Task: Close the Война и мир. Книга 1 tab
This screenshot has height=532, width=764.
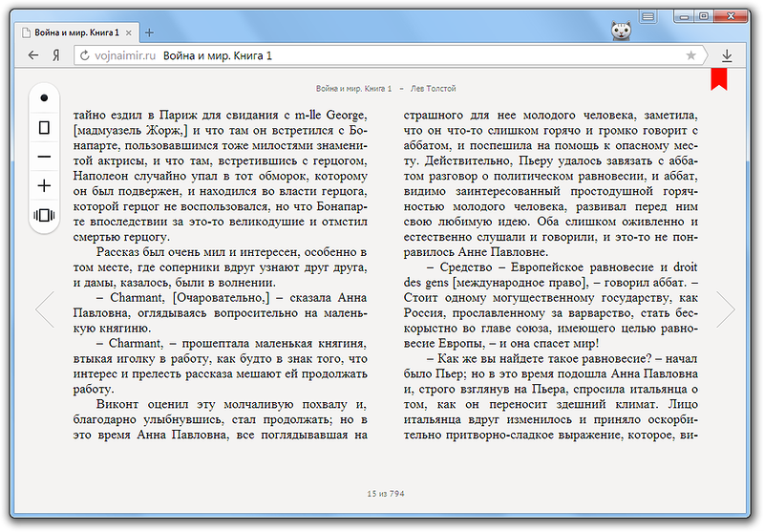Action: click(129, 32)
